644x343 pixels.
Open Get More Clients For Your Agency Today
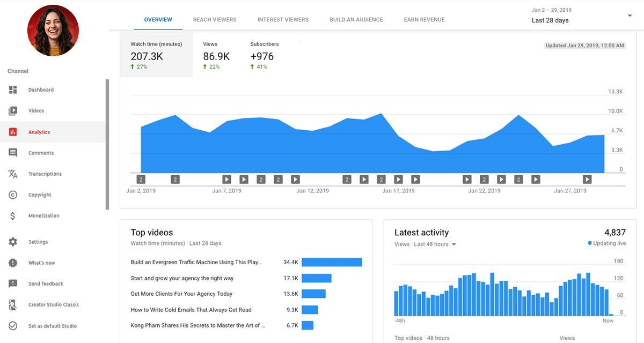point(181,294)
